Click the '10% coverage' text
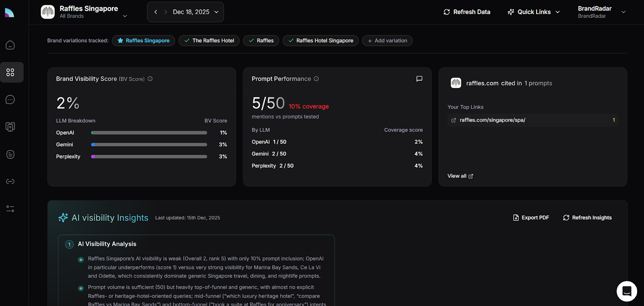 [309, 107]
